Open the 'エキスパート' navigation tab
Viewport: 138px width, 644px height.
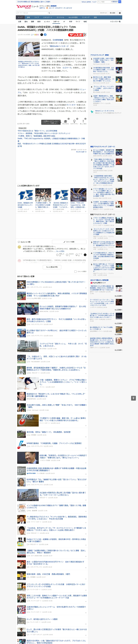tap(48, 17)
